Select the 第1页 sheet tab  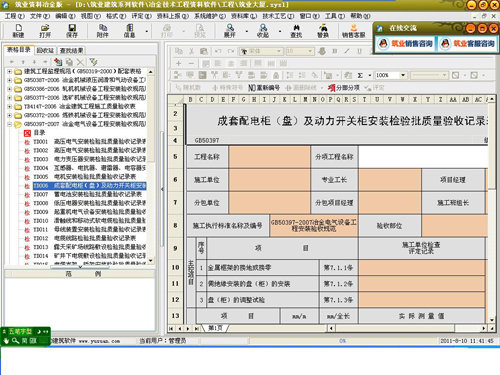(x=215, y=328)
